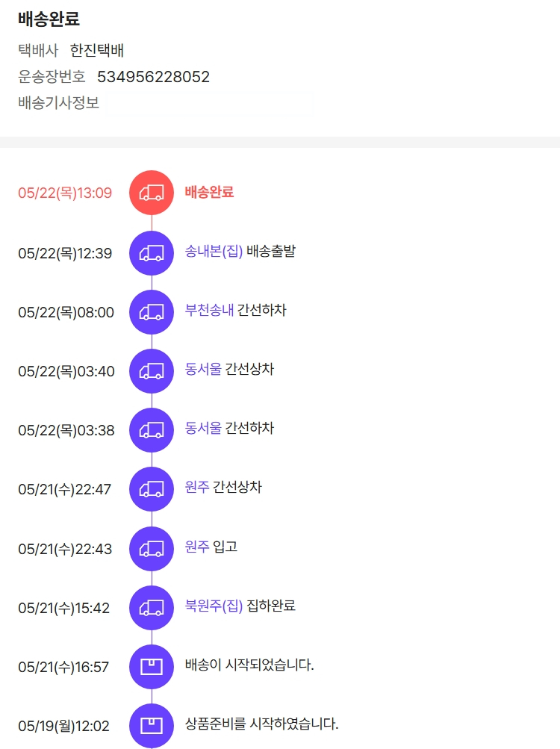This screenshot has width=560, height=749.
Task: Click the red 배송완료 status text
Action: [x=209, y=192]
